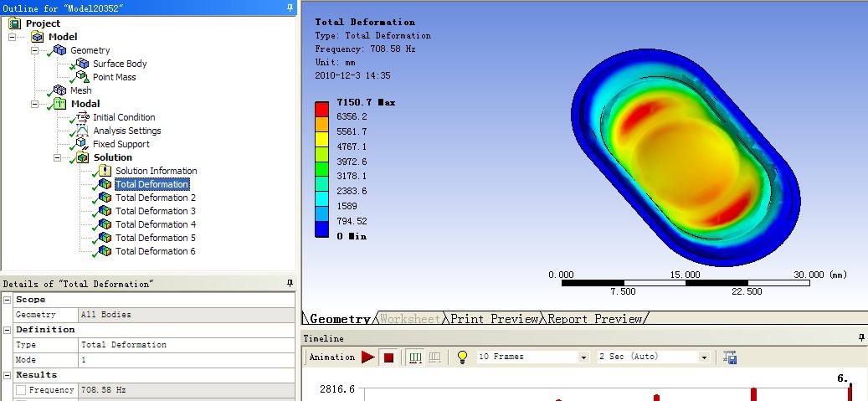This screenshot has width=868, height=401.
Task: Pin the Outline panel
Action: [x=290, y=8]
